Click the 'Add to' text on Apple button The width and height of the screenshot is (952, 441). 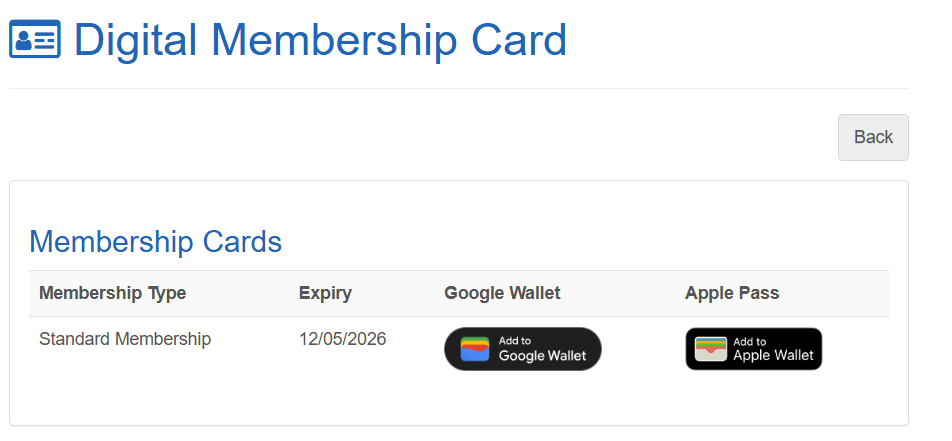[750, 342]
